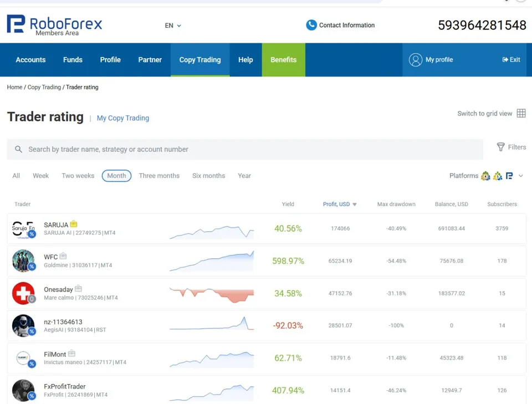
Task: Click the My profile avatar icon
Action: pyautogui.click(x=415, y=60)
